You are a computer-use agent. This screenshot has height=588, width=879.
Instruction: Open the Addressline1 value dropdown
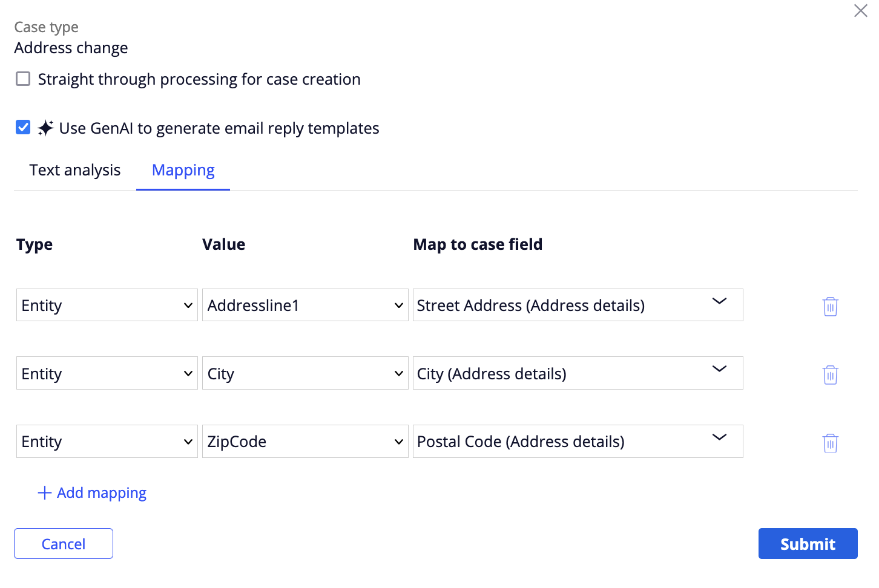click(x=305, y=305)
